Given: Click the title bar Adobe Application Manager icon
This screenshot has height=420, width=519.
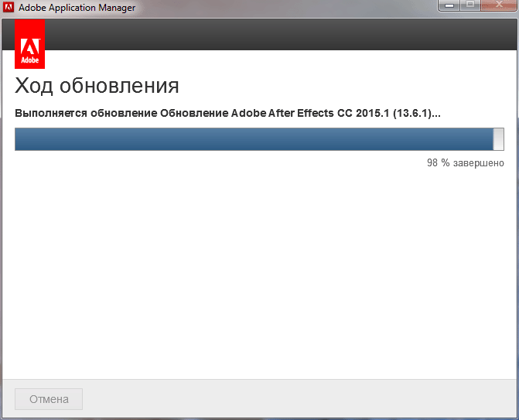Looking at the screenshot, I should click(9, 7).
